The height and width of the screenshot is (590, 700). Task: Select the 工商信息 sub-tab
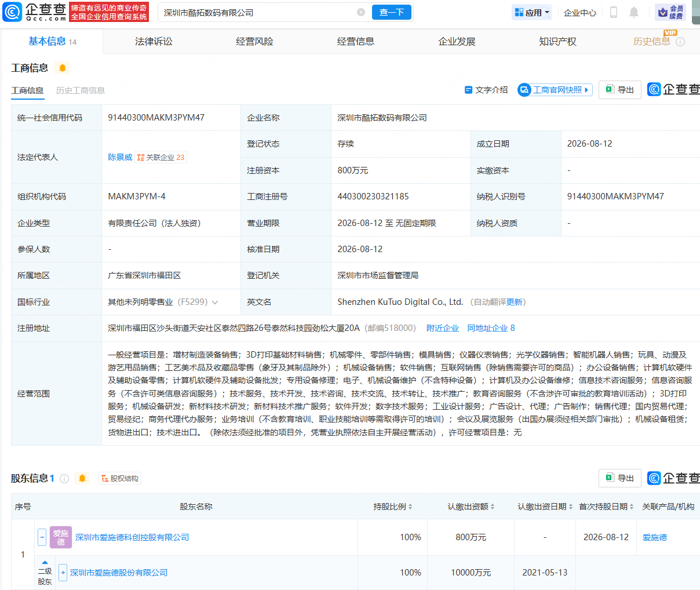[x=27, y=90]
